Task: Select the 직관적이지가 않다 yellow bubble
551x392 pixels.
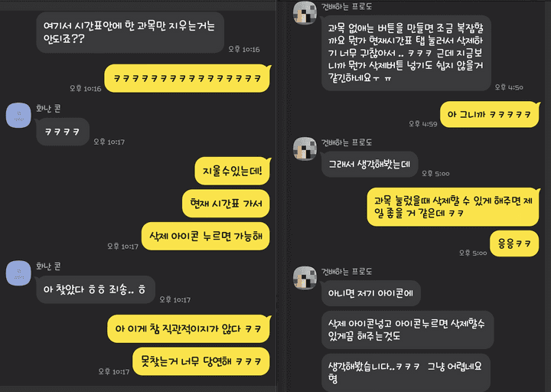Action: point(189,328)
